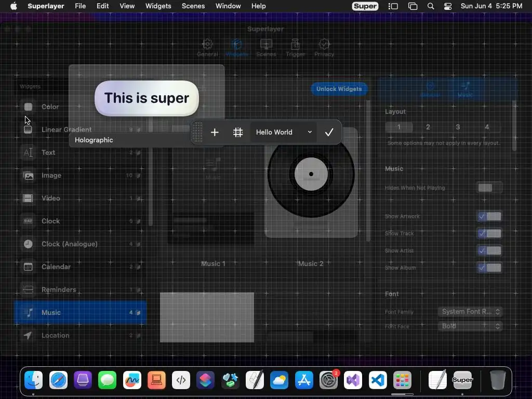Screen dimensions: 532x399
Task: Select the Clock (Analogue) widget icon
Action: coord(28,244)
